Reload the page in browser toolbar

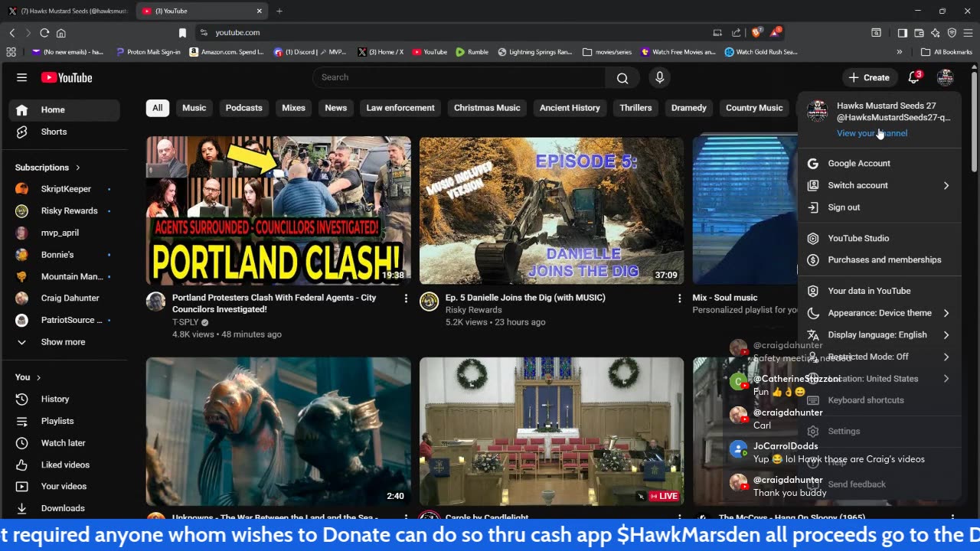(x=44, y=33)
